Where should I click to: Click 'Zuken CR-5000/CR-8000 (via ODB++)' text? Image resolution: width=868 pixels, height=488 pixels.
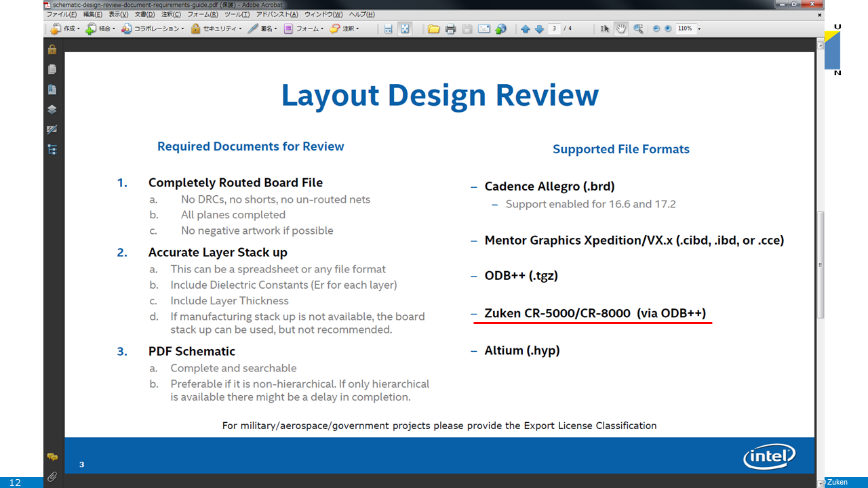(x=595, y=313)
